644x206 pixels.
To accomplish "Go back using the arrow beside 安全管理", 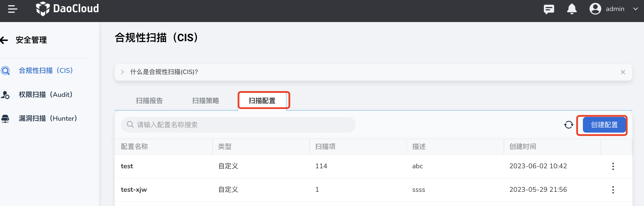I will pos(4,40).
